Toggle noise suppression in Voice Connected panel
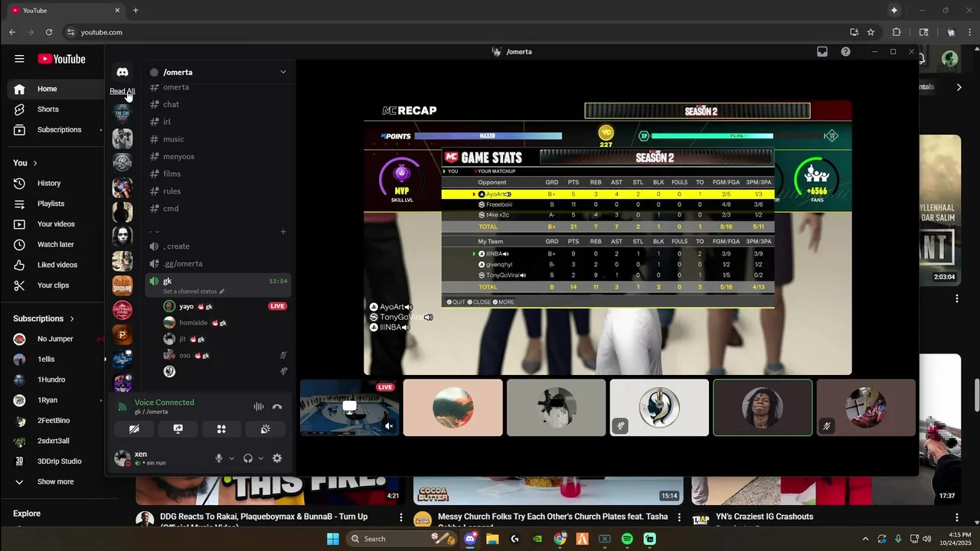The height and width of the screenshot is (551, 980). (x=259, y=407)
